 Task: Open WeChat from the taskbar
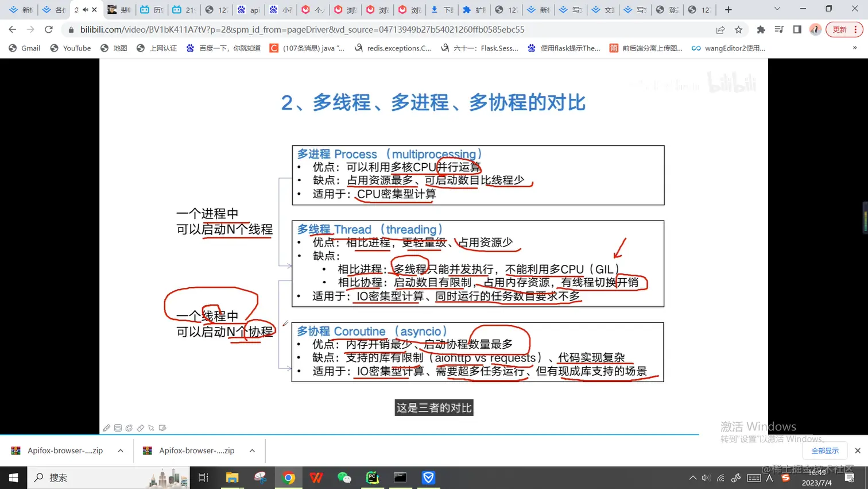point(344,478)
